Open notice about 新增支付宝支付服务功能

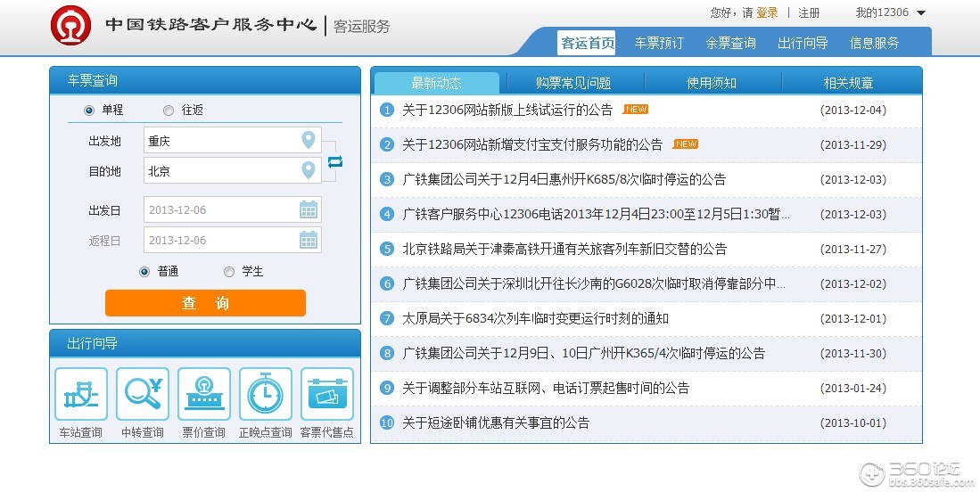(531, 145)
